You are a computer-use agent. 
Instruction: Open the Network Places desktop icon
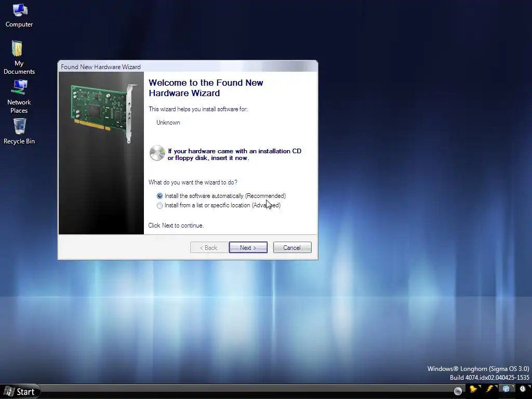pyautogui.click(x=19, y=96)
